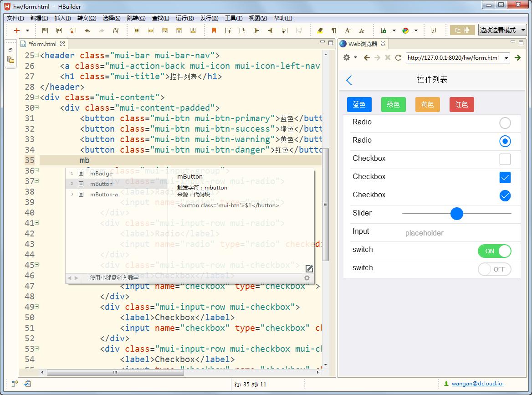Click the orange bookmark icon in toolbar

click(x=214, y=31)
